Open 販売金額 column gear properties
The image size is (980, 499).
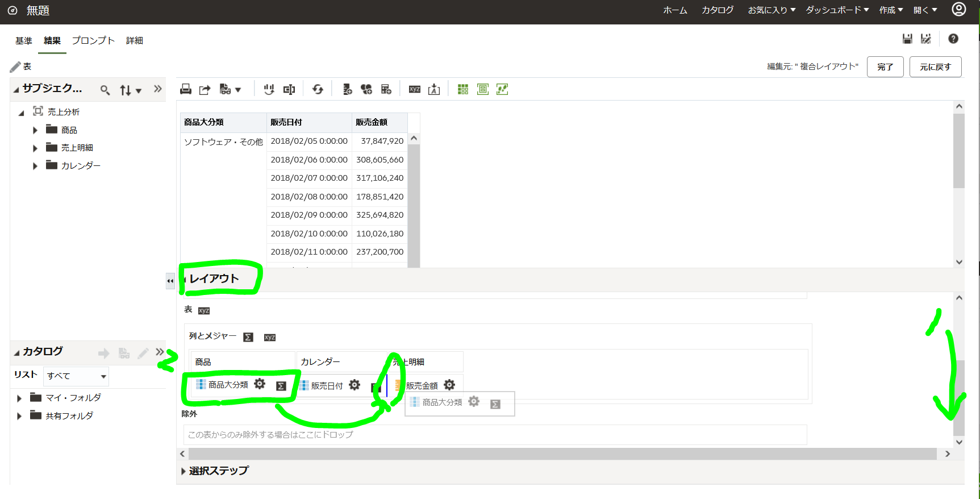tap(449, 385)
